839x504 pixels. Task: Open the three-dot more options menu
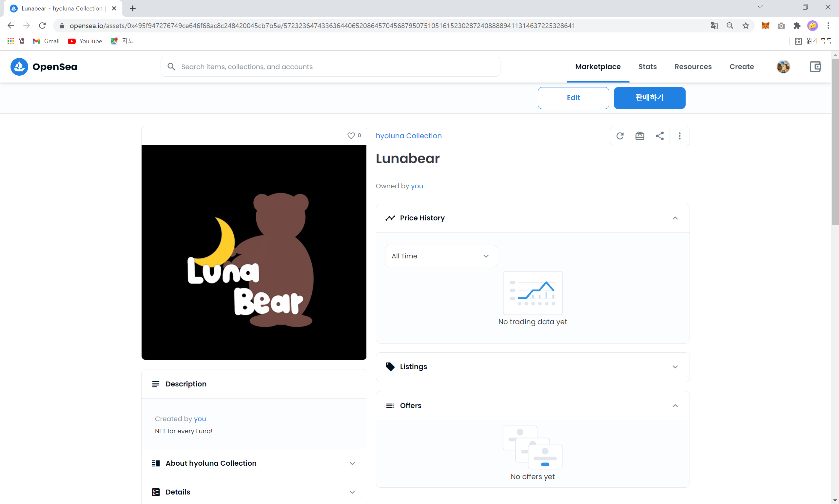click(x=679, y=136)
